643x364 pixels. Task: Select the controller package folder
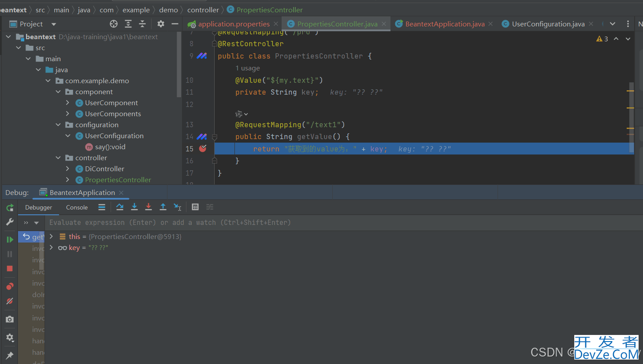click(x=91, y=158)
